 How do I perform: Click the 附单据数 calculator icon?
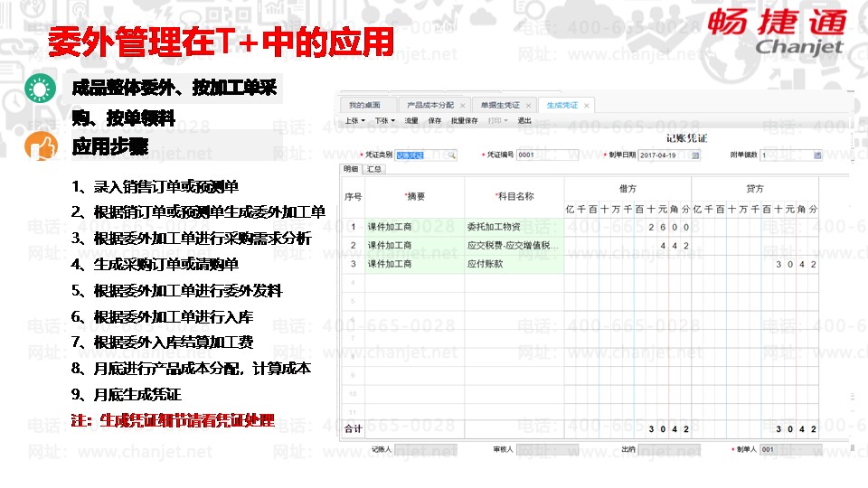click(817, 155)
